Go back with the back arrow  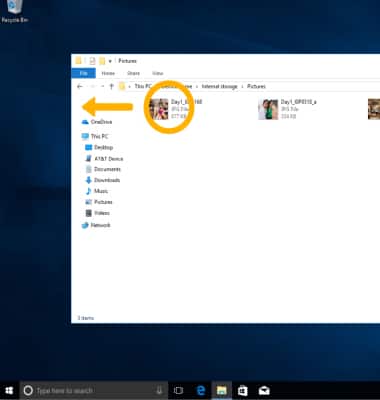pyautogui.click(x=80, y=86)
